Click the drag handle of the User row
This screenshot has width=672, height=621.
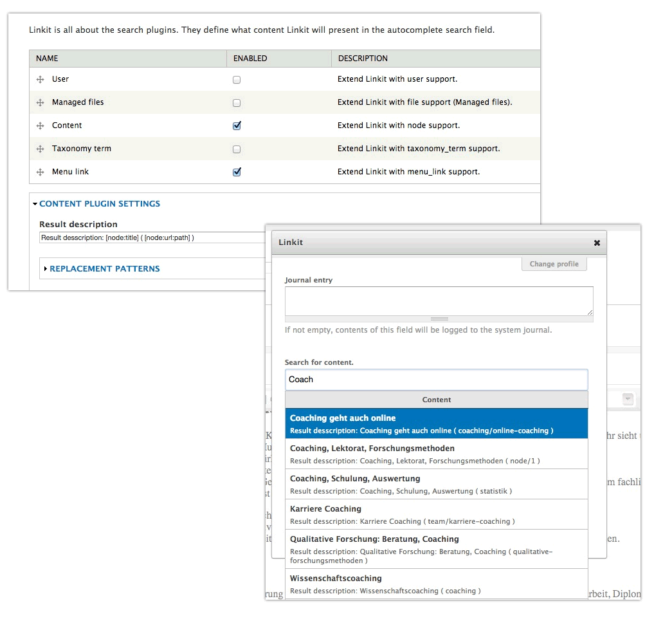click(x=41, y=79)
